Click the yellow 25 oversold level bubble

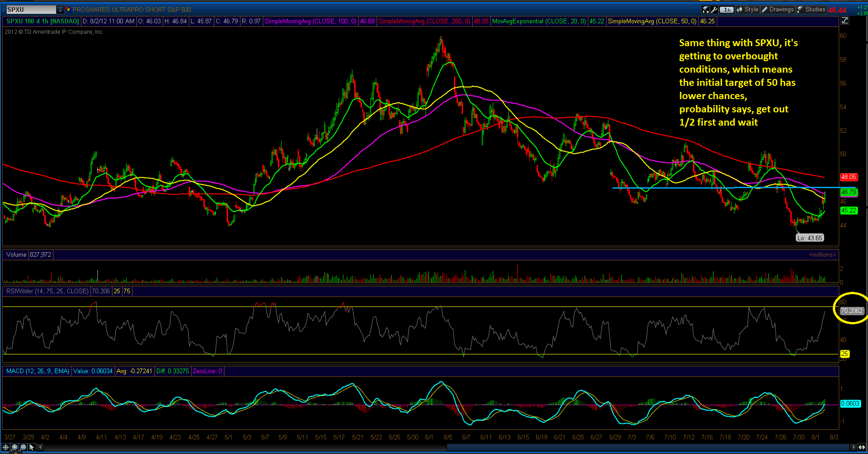point(845,354)
